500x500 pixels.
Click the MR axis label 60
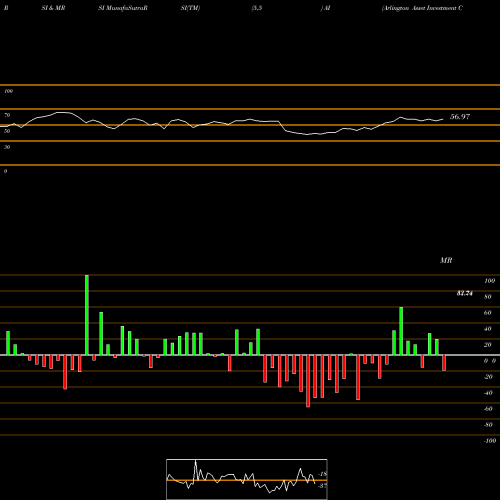pyautogui.click(x=488, y=313)
